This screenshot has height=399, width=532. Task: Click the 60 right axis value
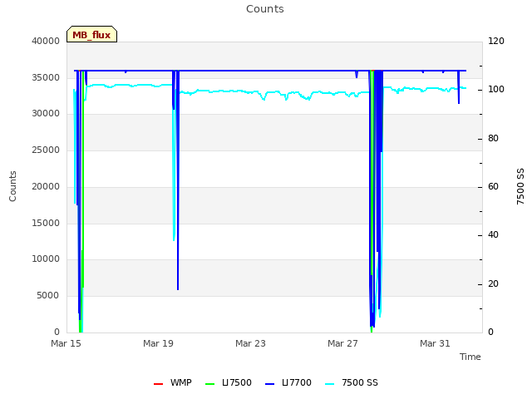pyautogui.click(x=493, y=186)
